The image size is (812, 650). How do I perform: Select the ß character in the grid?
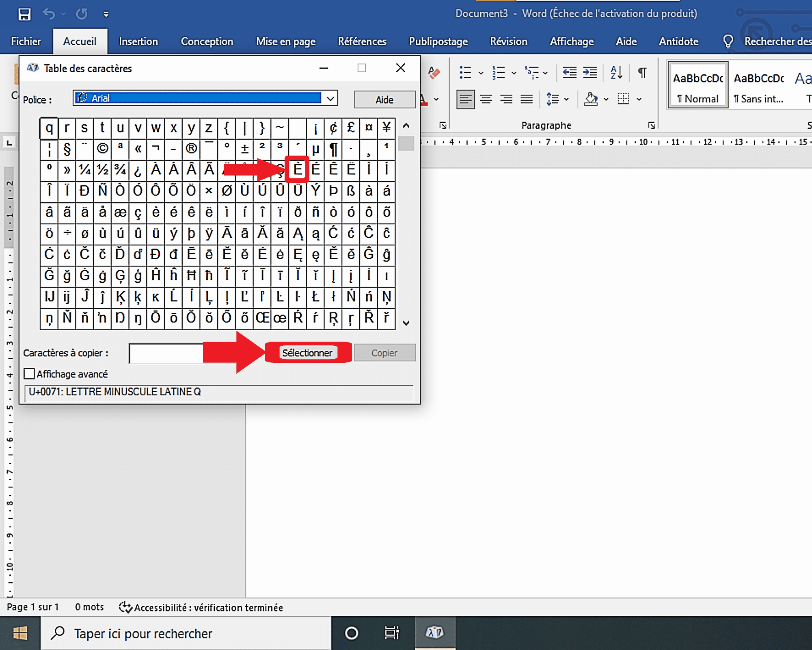pyautogui.click(x=351, y=191)
